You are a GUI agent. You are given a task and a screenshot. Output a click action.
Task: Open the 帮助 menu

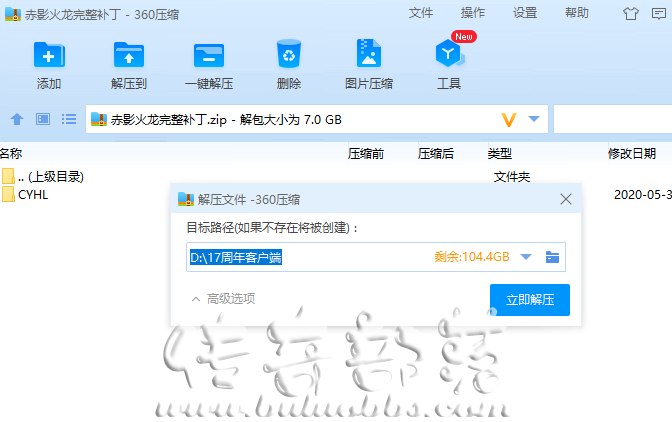577,13
